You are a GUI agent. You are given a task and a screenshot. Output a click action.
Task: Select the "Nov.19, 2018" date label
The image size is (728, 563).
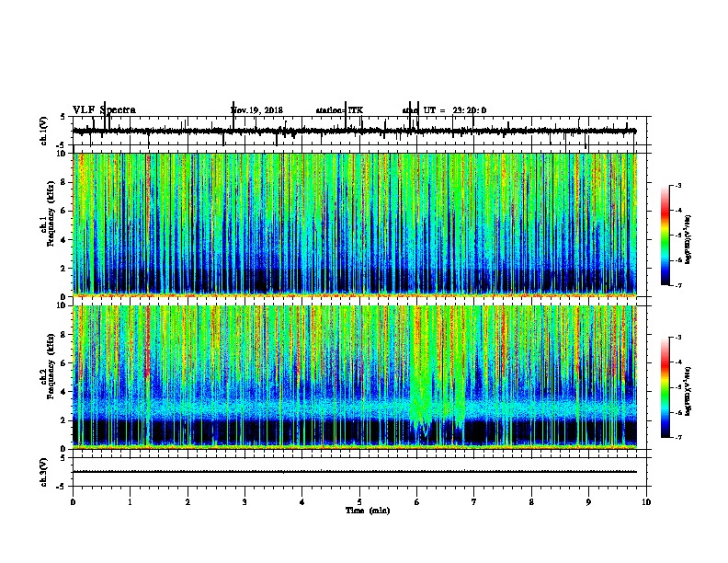click(x=256, y=110)
